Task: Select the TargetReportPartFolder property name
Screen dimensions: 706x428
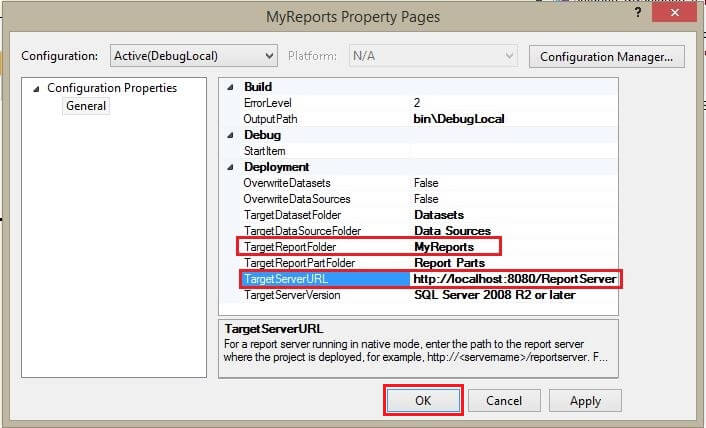Action: pyautogui.click(x=299, y=263)
